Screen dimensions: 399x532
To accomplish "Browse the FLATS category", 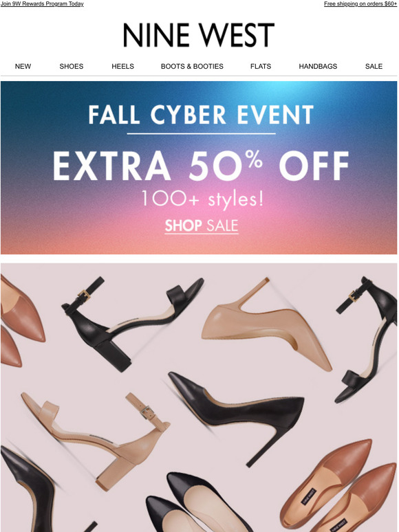I will point(261,66).
